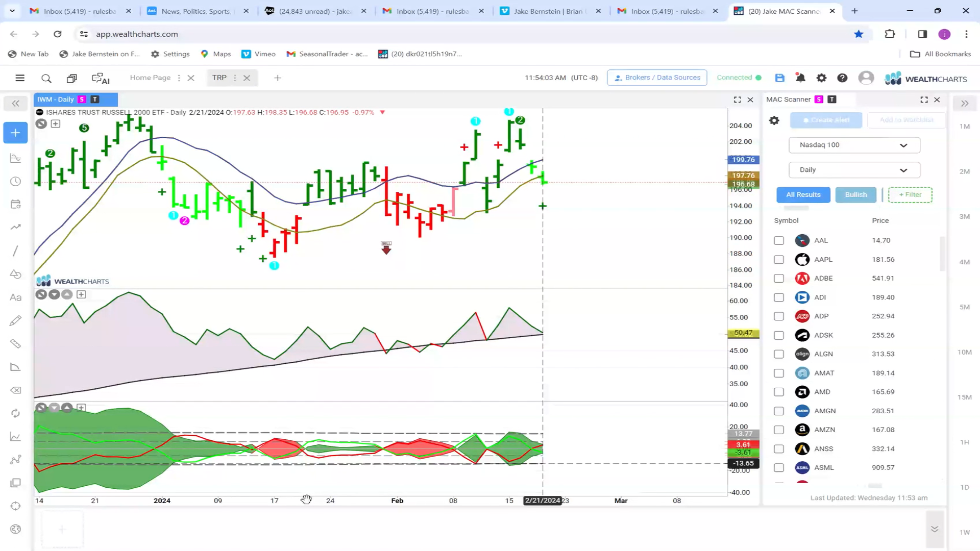Image resolution: width=980 pixels, height=551 pixels.
Task: Select the pencil drawing tool
Action: tap(16, 320)
